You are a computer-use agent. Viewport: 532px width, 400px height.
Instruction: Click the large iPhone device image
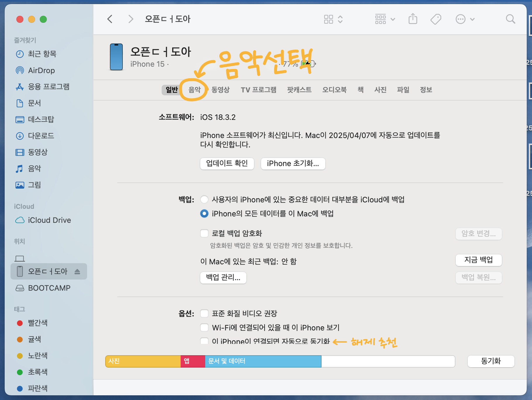[116, 57]
